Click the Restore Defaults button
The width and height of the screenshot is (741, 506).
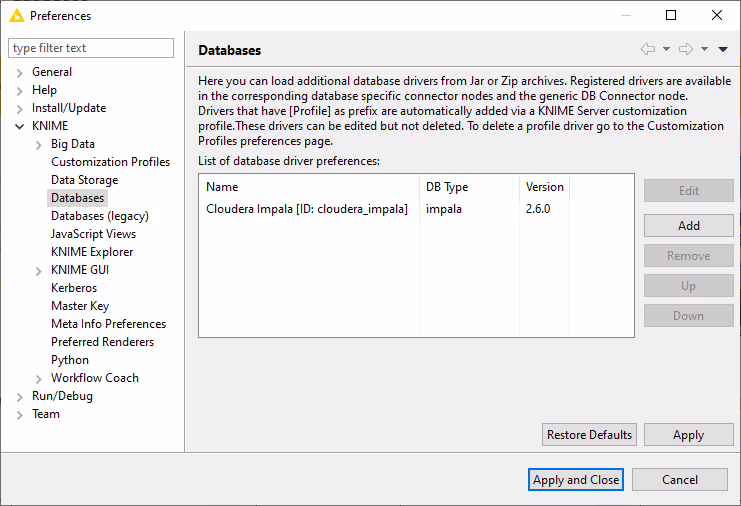tap(589, 435)
